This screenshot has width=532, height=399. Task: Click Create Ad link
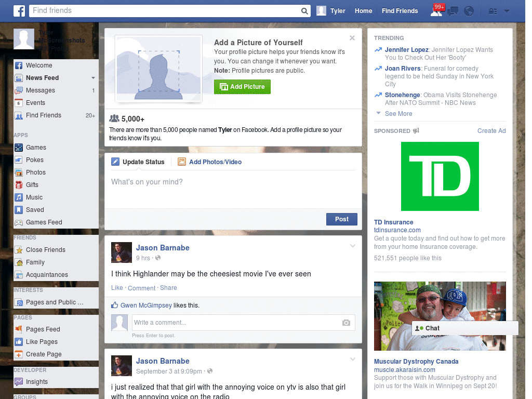click(491, 131)
